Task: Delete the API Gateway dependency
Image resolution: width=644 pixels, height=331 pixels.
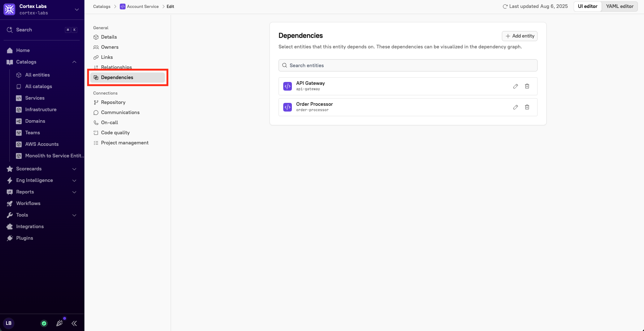Action: click(527, 86)
